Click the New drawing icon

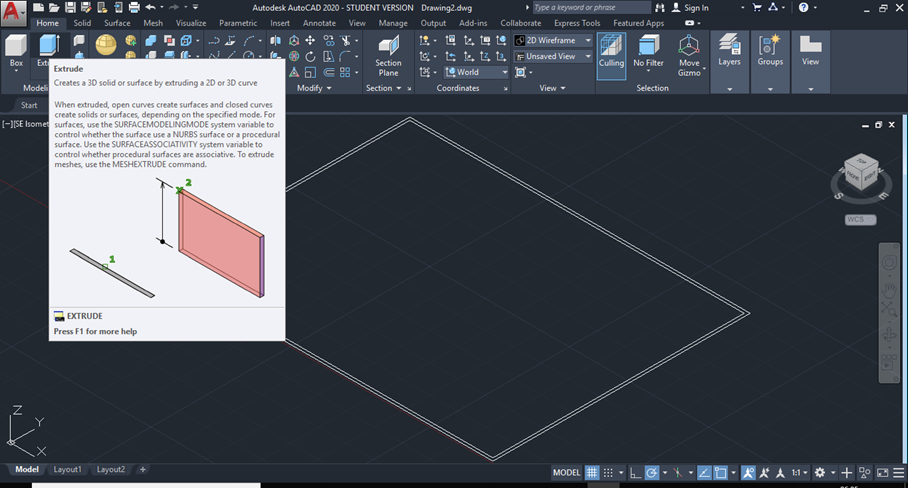click(x=38, y=8)
